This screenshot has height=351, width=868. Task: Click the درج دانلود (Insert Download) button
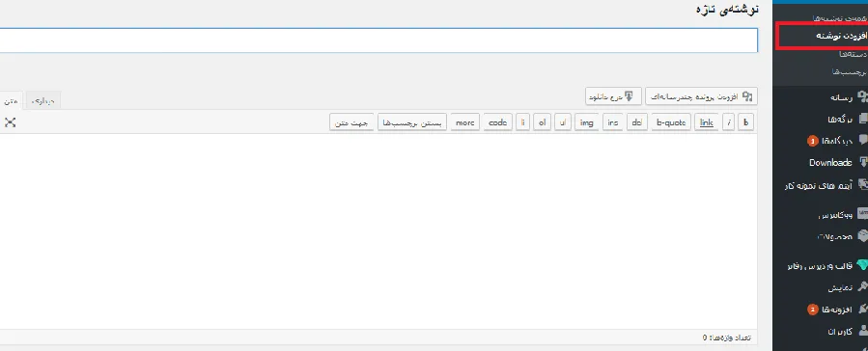(613, 96)
